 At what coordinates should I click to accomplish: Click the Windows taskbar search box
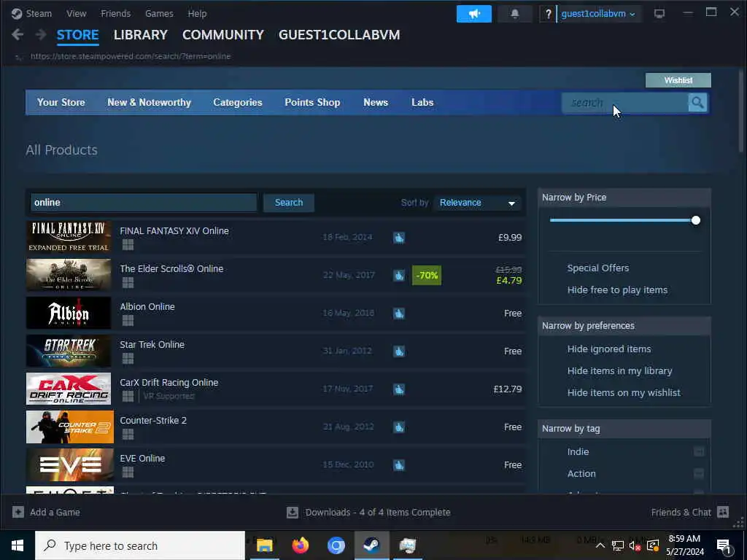[140, 545]
